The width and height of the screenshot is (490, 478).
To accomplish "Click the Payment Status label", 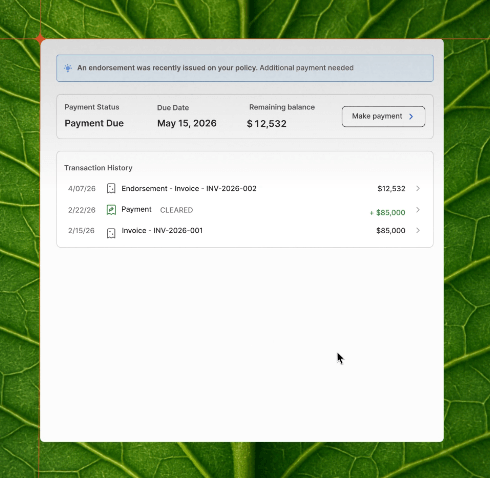I will click(x=92, y=107).
